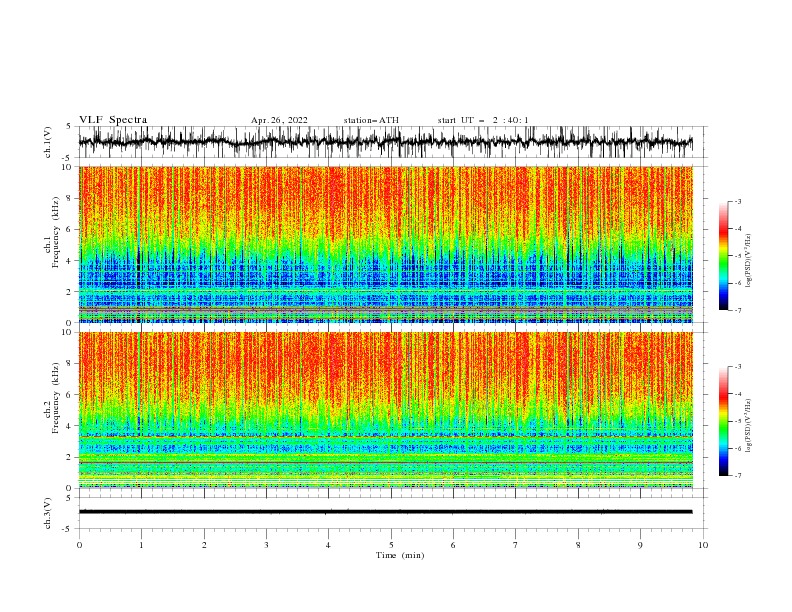
Task: Click the ch.1 colorbar 'log(PSD)(V²/Hz)' label
Action: click(x=748, y=261)
